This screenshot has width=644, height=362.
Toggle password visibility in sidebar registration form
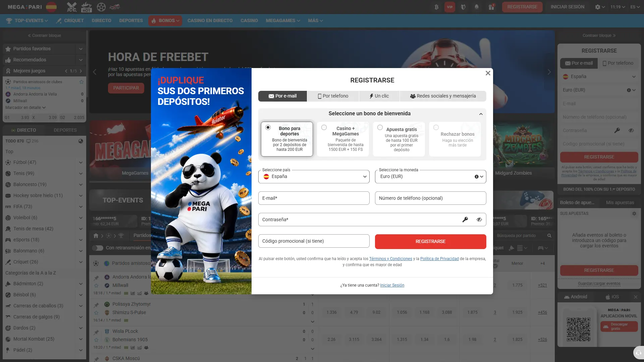coord(631,130)
